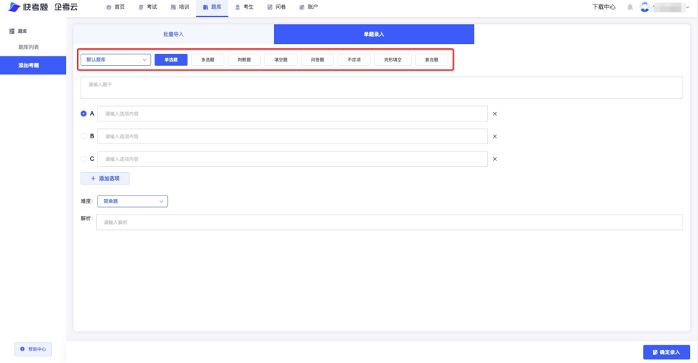This screenshot has width=698, height=363.
Task: Open the 考生 navigation item
Action: pyautogui.click(x=244, y=7)
